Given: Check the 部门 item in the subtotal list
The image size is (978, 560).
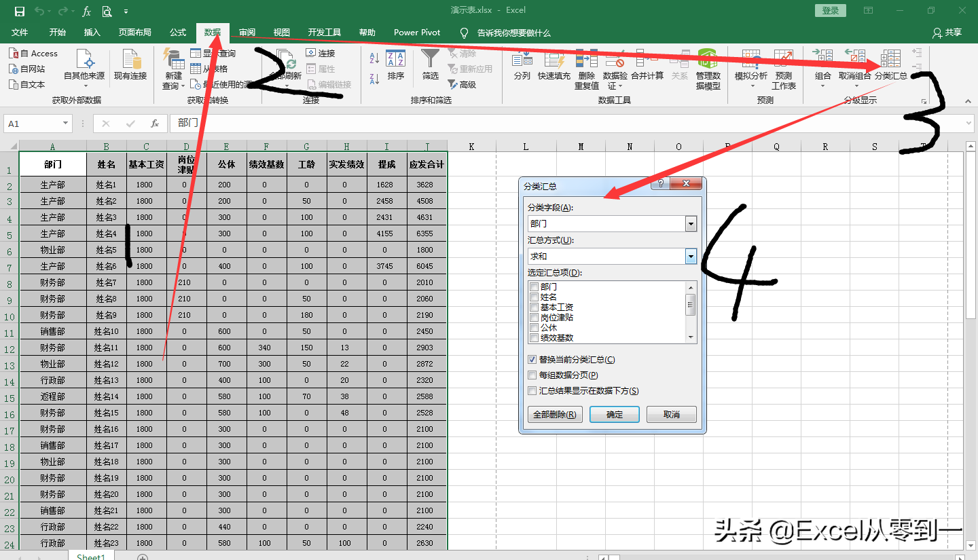Looking at the screenshot, I should (x=534, y=287).
